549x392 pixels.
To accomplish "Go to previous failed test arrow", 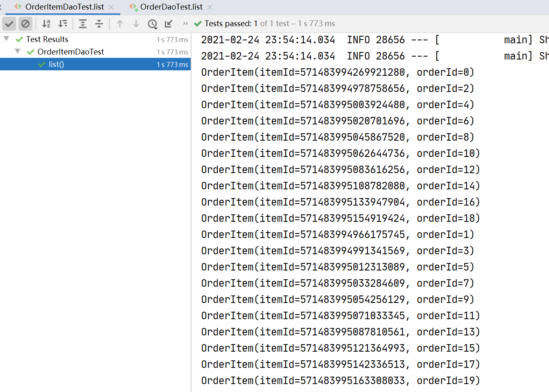I will click(120, 24).
